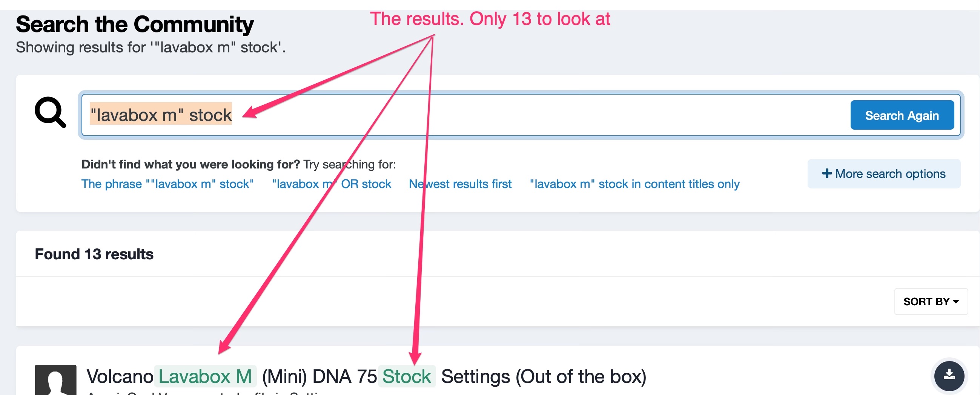
Task: Click the Showing results for subtitle text
Action: (151, 47)
